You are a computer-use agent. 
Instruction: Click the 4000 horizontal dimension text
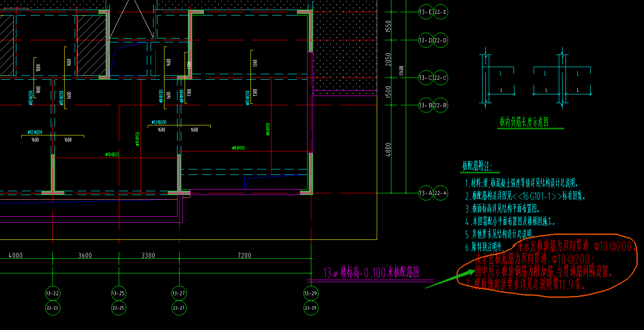click(15, 255)
